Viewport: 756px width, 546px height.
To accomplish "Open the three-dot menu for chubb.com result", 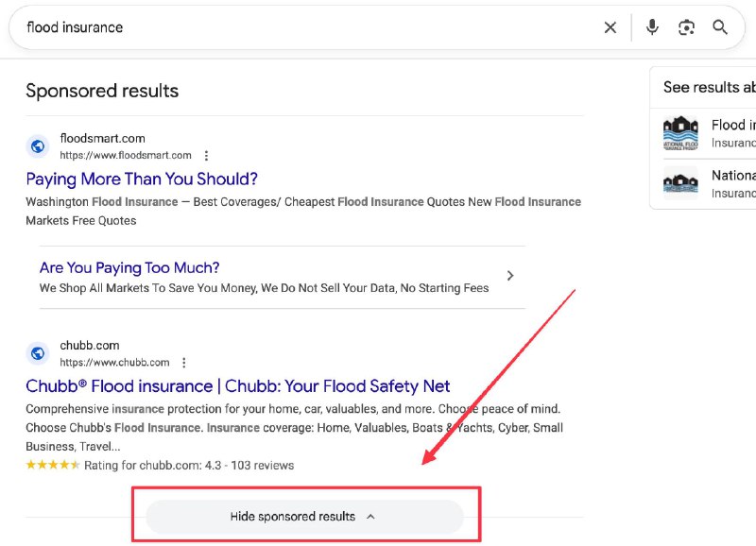I will click(x=183, y=362).
